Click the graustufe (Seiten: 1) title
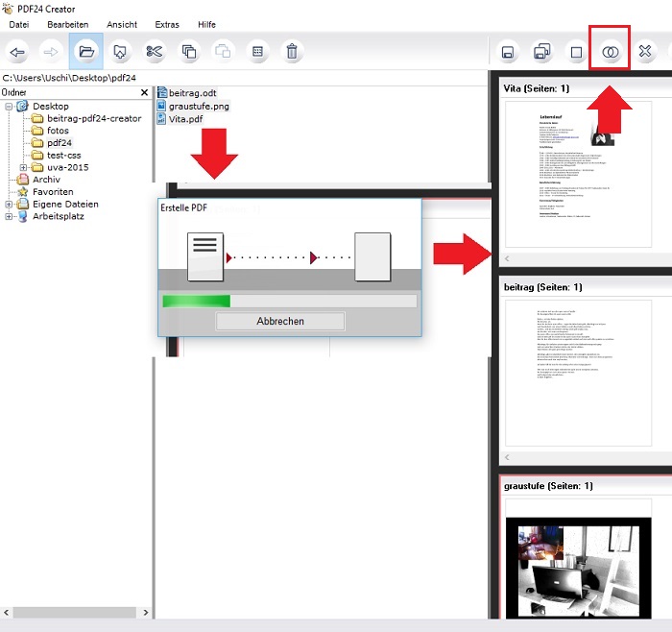672x632 pixels. [x=548, y=486]
